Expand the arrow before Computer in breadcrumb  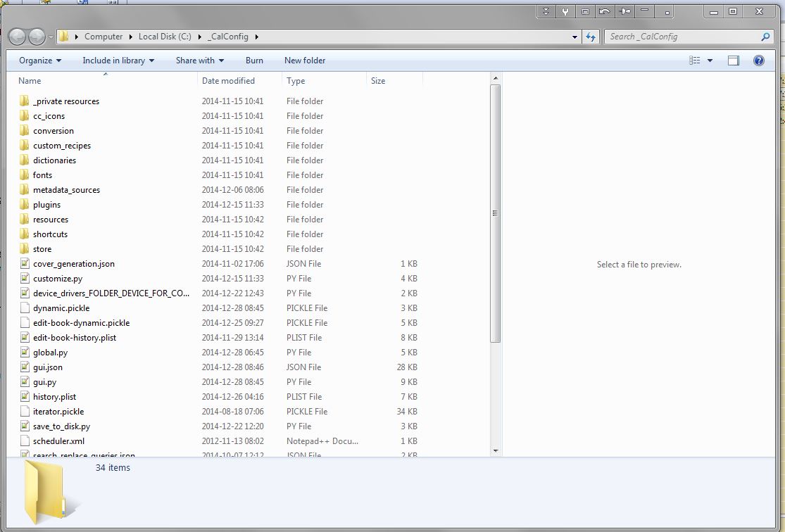click(77, 37)
